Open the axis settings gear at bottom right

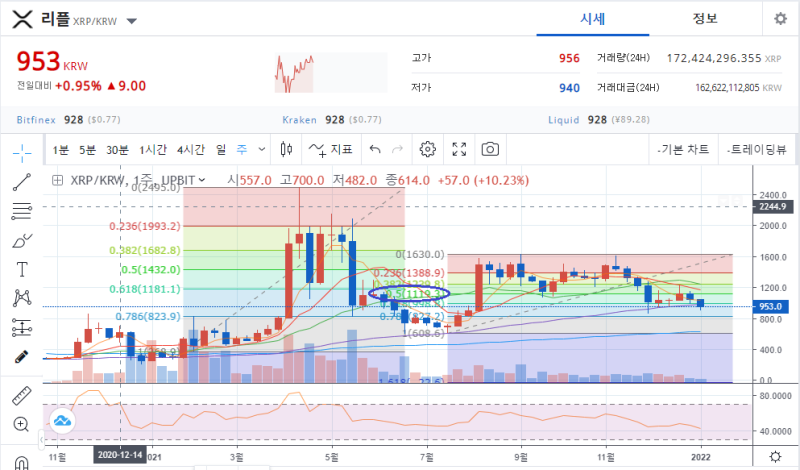coord(775,456)
